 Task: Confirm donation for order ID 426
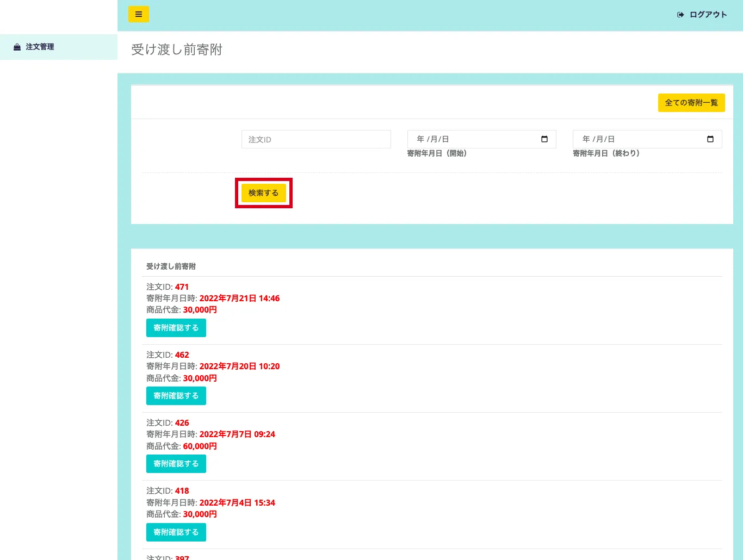point(176,464)
